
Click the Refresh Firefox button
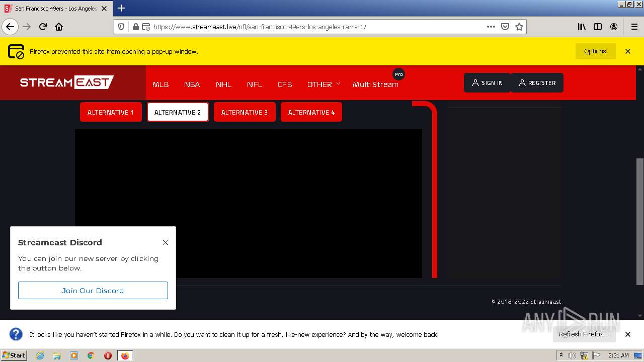584,334
